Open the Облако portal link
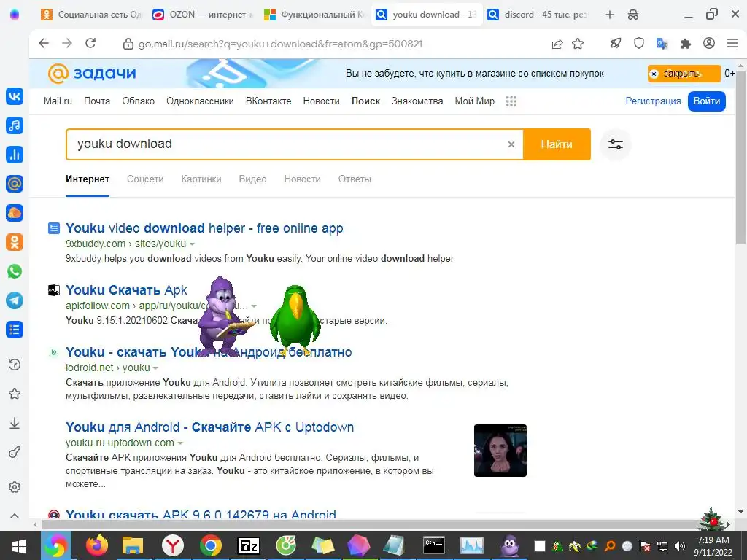Screen dimensions: 747x560 click(x=138, y=101)
